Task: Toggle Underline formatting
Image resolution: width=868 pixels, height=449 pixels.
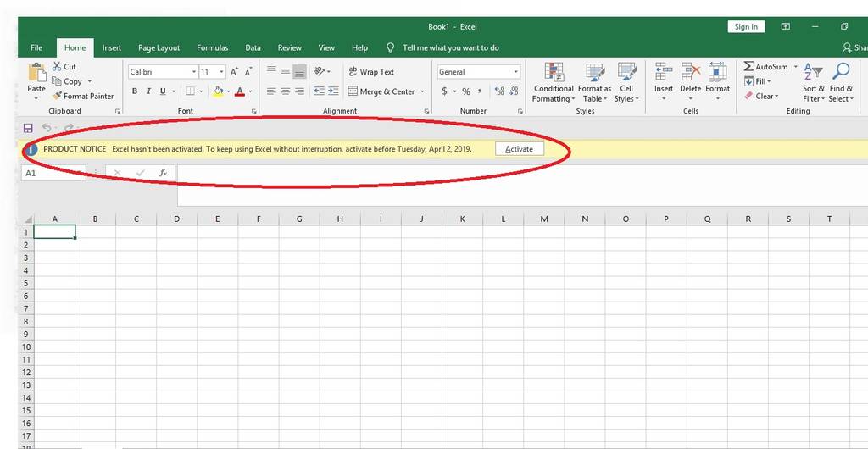Action: [x=163, y=91]
